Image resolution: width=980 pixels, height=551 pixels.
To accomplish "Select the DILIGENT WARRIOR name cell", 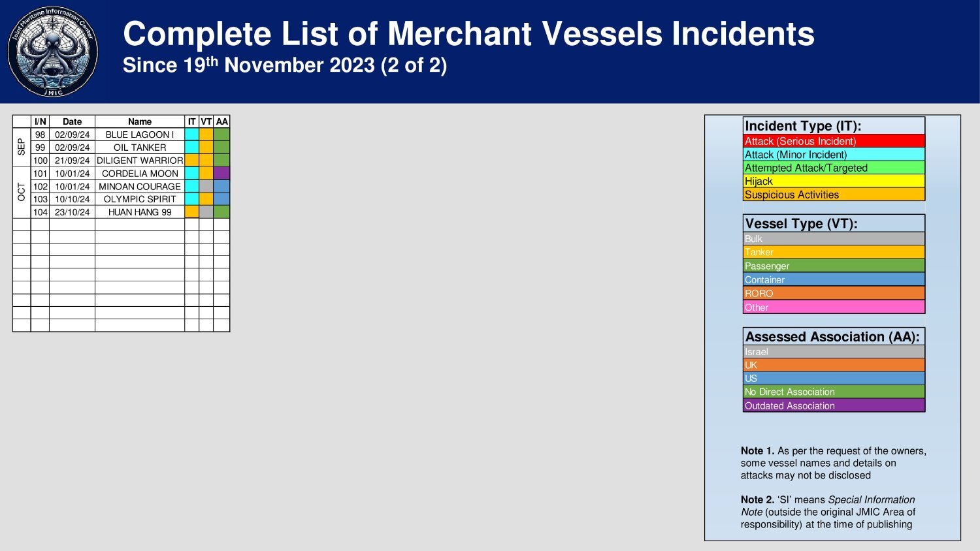I will (x=140, y=160).
